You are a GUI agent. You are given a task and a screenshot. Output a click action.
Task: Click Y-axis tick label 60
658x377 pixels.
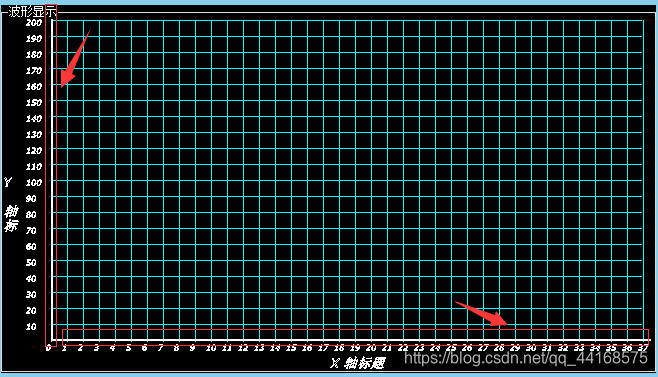[x=31, y=246]
